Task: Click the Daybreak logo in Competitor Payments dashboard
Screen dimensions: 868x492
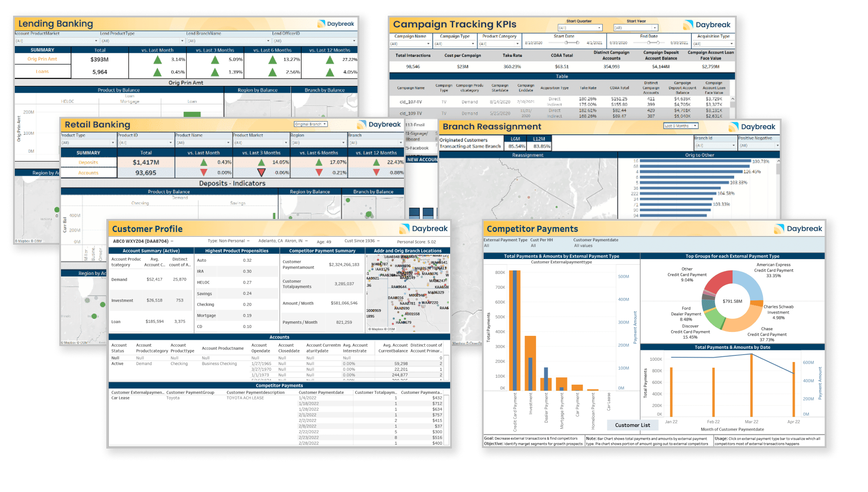Action: point(798,229)
